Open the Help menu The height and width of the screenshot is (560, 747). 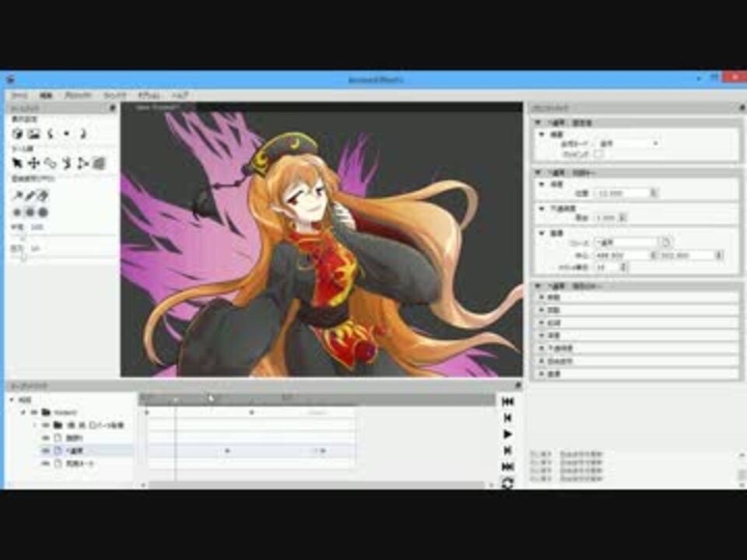[180, 95]
